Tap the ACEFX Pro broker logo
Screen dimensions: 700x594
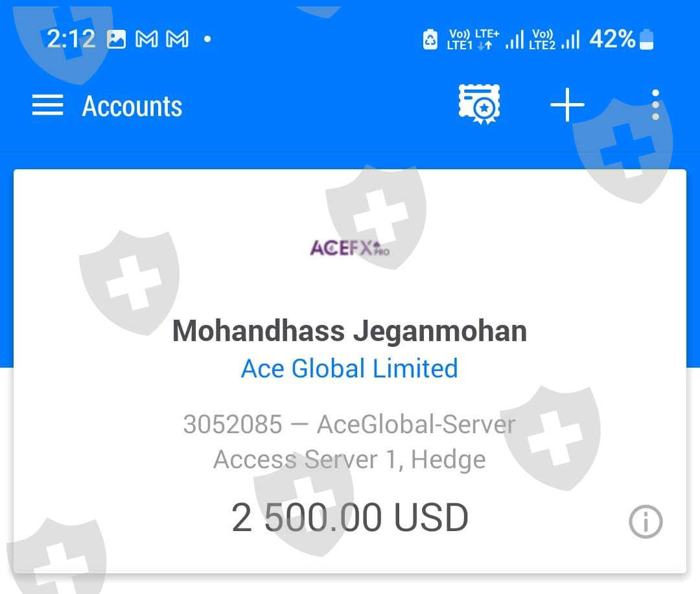click(x=349, y=248)
